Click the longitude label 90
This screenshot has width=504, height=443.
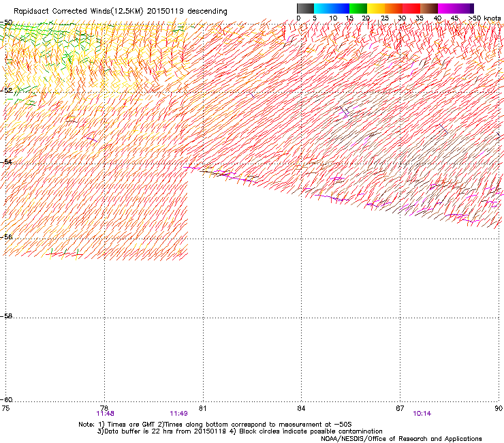(x=499, y=408)
